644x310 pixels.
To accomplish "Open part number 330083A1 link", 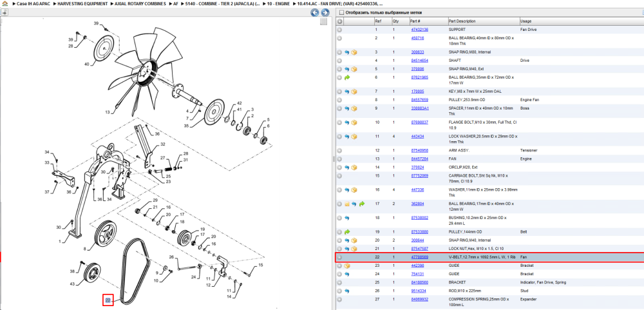I will tap(420, 108).
